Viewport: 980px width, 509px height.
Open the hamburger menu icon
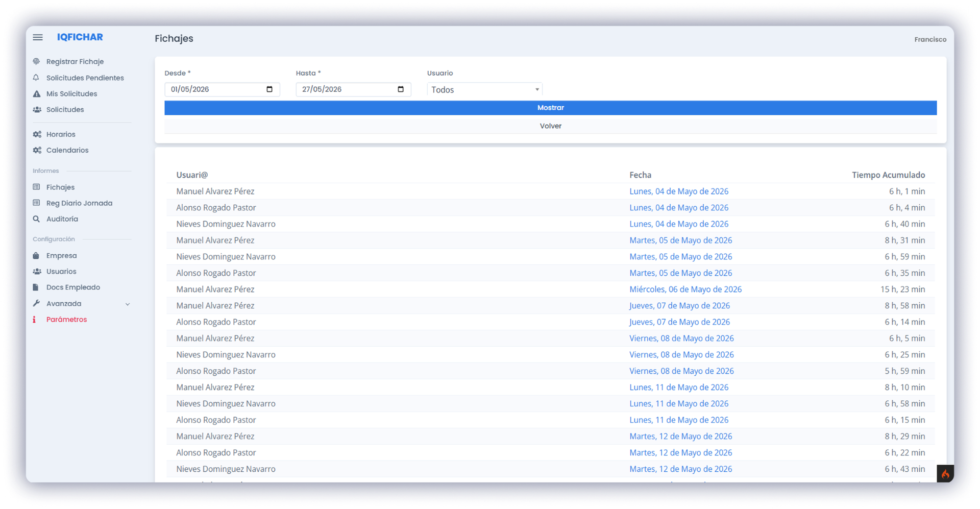[x=38, y=37]
